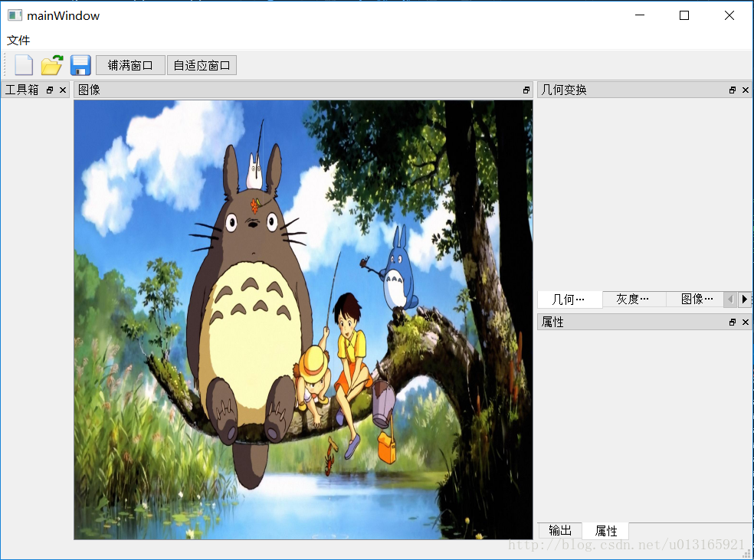Image resolution: width=754 pixels, height=560 pixels.
Task: Switch to the 灰度… tab
Action: [634, 299]
